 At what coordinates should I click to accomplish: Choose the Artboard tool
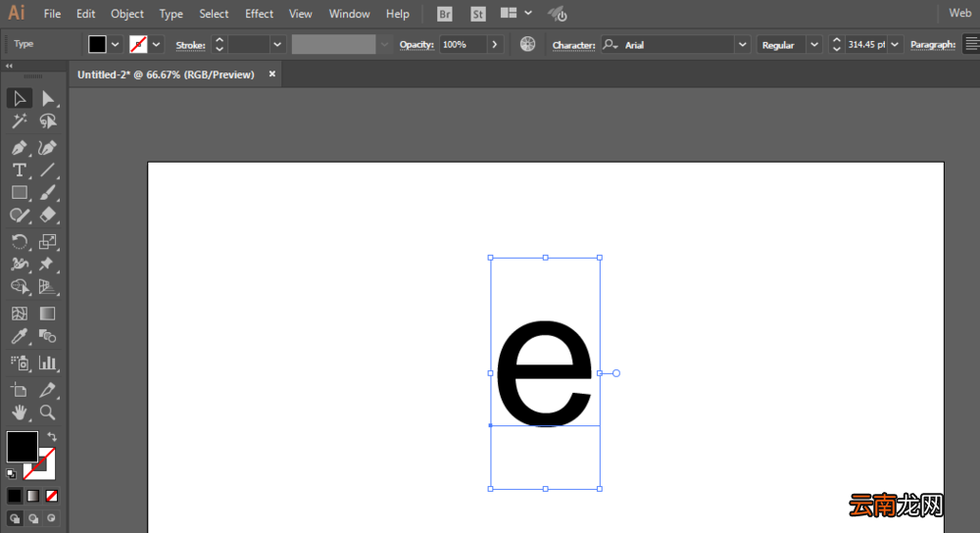20,390
